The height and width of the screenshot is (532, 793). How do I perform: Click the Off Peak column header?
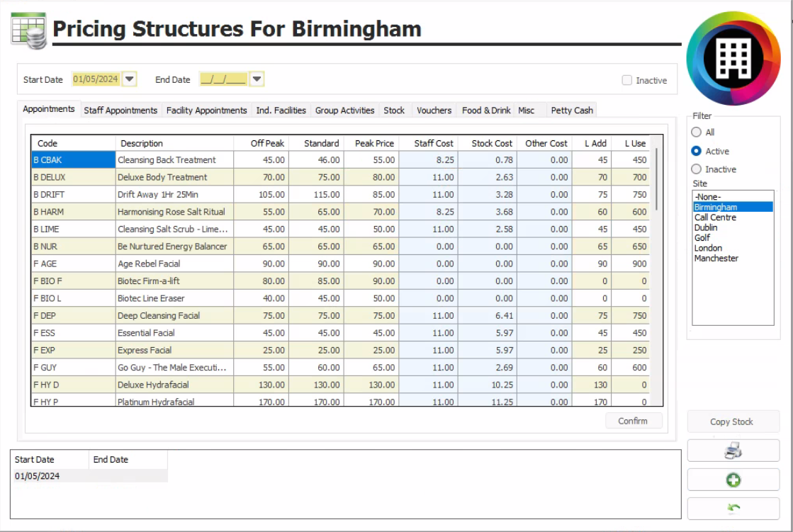coord(261,143)
